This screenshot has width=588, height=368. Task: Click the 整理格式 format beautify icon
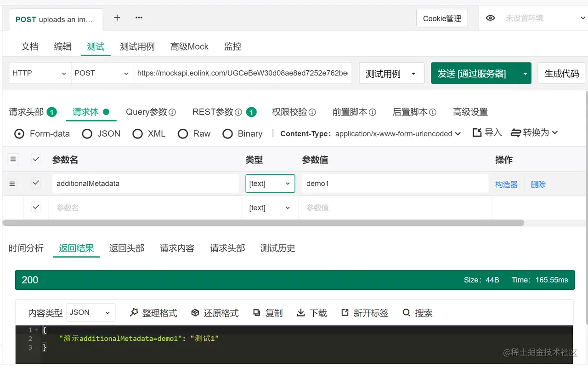click(x=134, y=313)
